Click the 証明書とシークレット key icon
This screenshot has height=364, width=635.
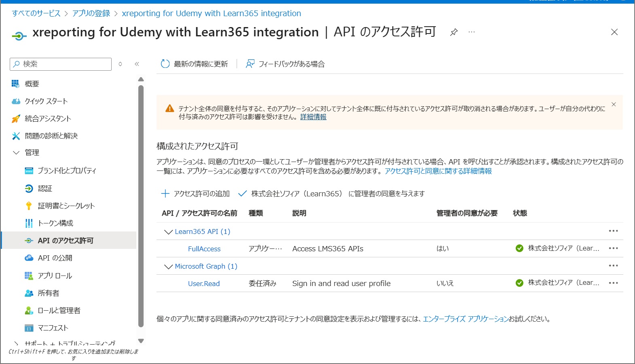click(x=29, y=206)
